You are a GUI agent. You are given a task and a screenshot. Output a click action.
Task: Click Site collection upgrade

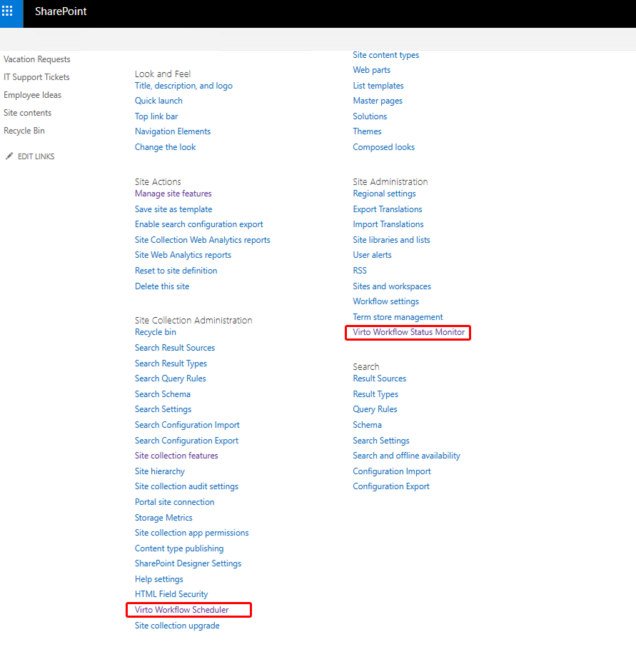[x=177, y=625]
